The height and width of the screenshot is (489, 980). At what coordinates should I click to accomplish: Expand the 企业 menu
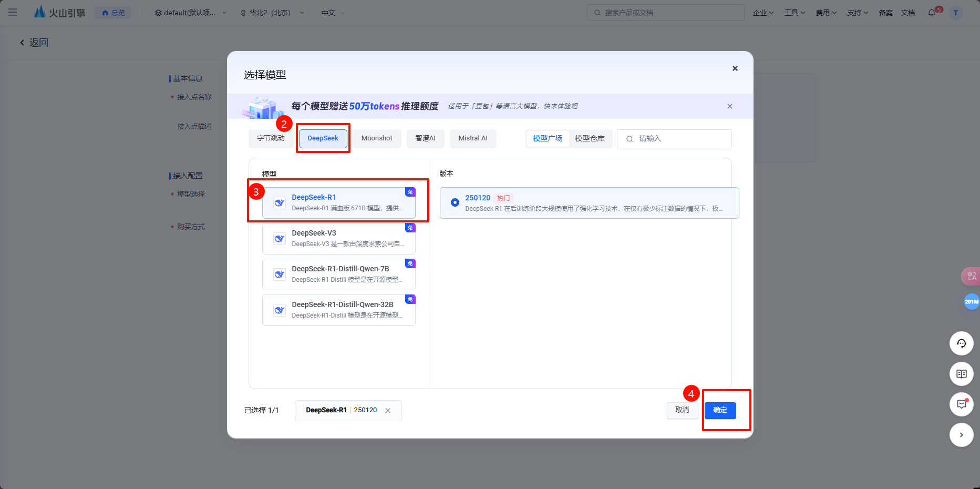point(763,13)
